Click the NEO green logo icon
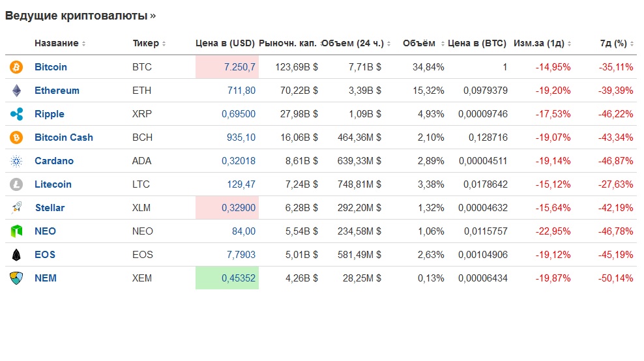 pos(16,231)
